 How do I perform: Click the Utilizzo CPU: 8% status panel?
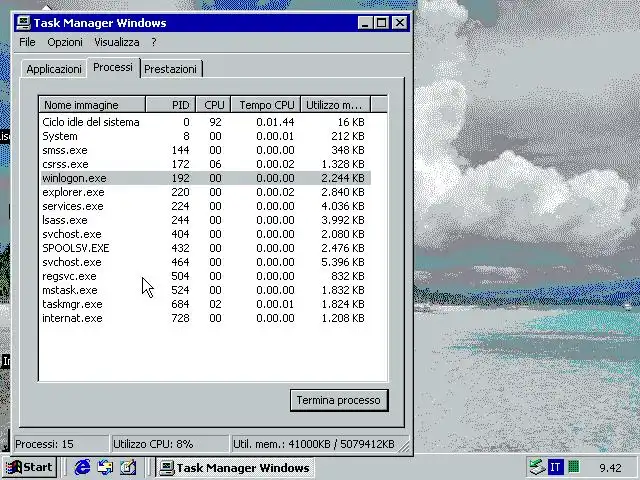[x=169, y=444]
